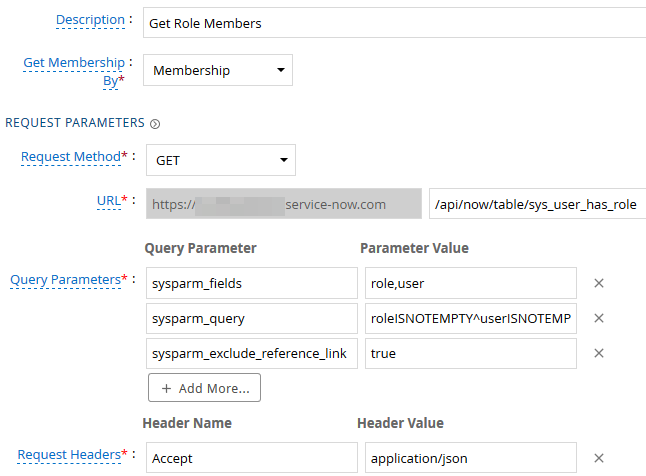Click the Accept header name field

coord(252,458)
